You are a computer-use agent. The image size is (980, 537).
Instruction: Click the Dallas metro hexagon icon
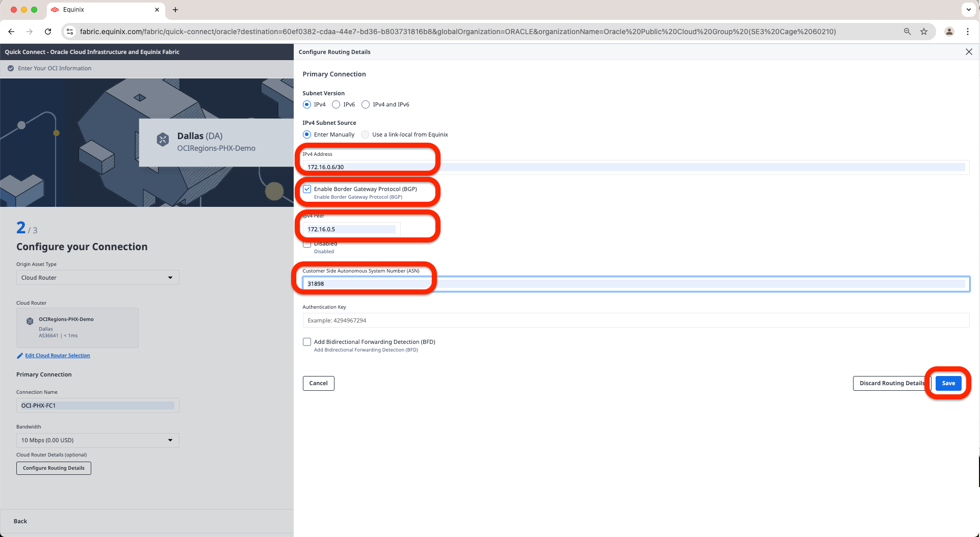163,140
